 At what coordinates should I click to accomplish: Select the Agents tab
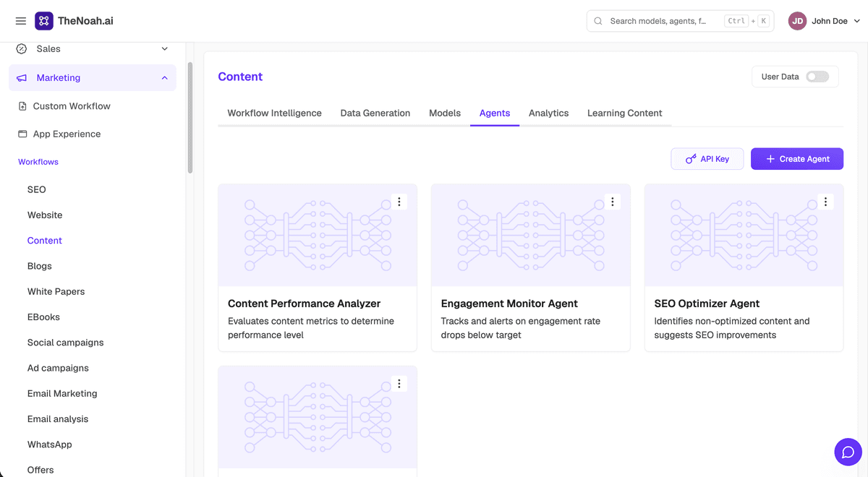[495, 113]
